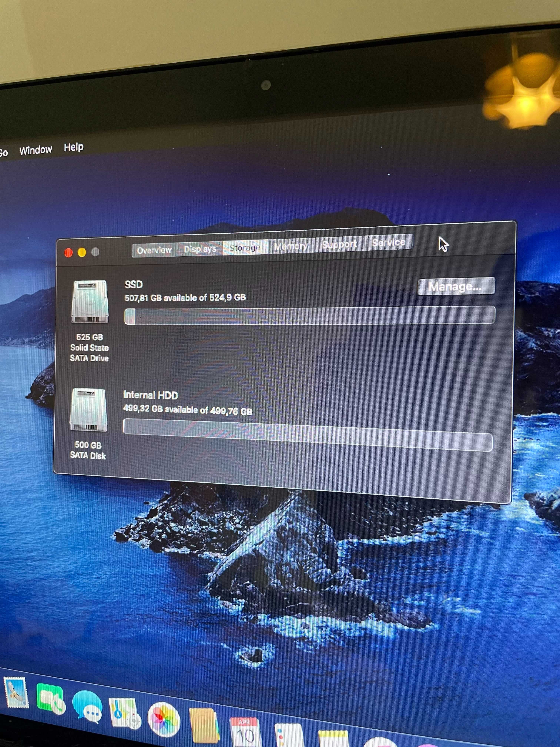
Task: Open Mail from the Dock
Action: [16, 693]
